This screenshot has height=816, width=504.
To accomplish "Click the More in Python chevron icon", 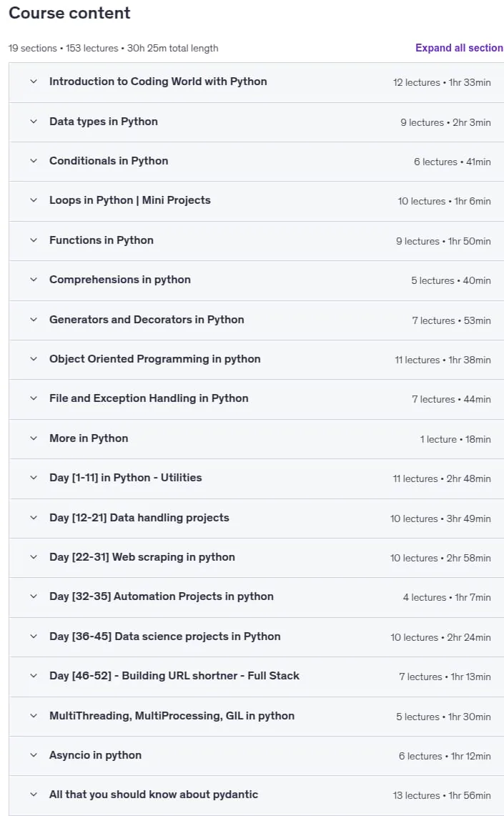I will (x=34, y=438).
